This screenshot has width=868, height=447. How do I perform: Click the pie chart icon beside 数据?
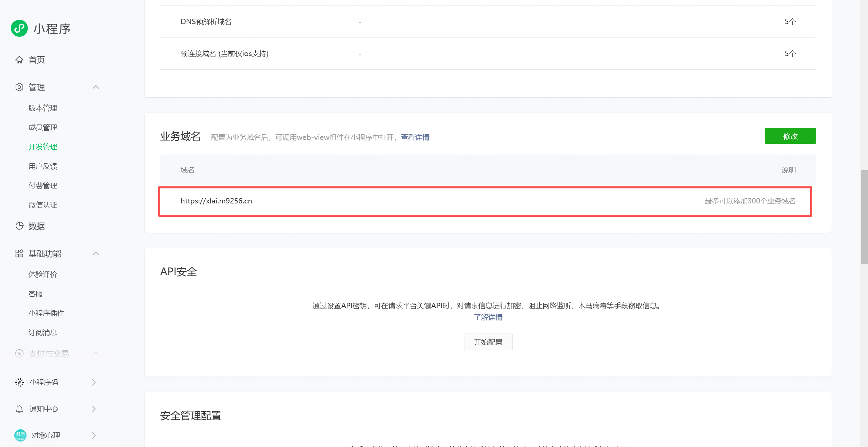[x=19, y=226]
